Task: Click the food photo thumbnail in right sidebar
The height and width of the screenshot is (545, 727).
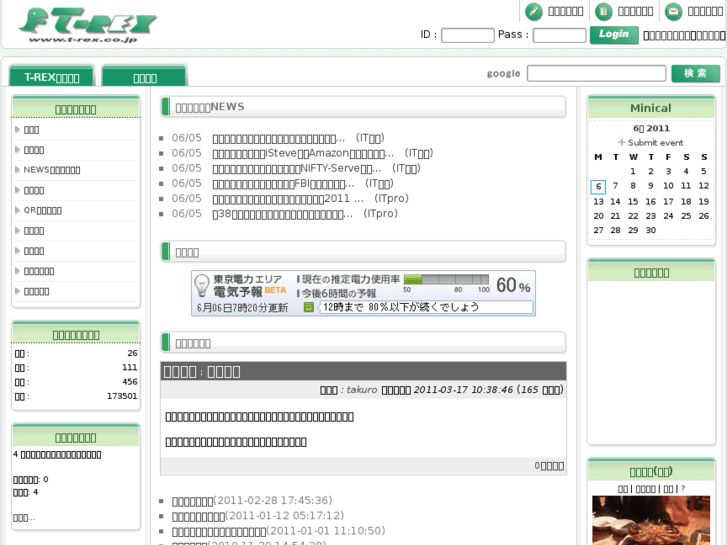Action: [x=650, y=520]
